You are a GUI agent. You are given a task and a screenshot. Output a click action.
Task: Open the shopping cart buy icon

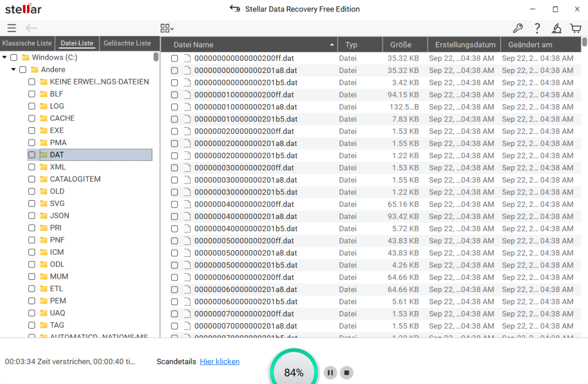point(575,28)
